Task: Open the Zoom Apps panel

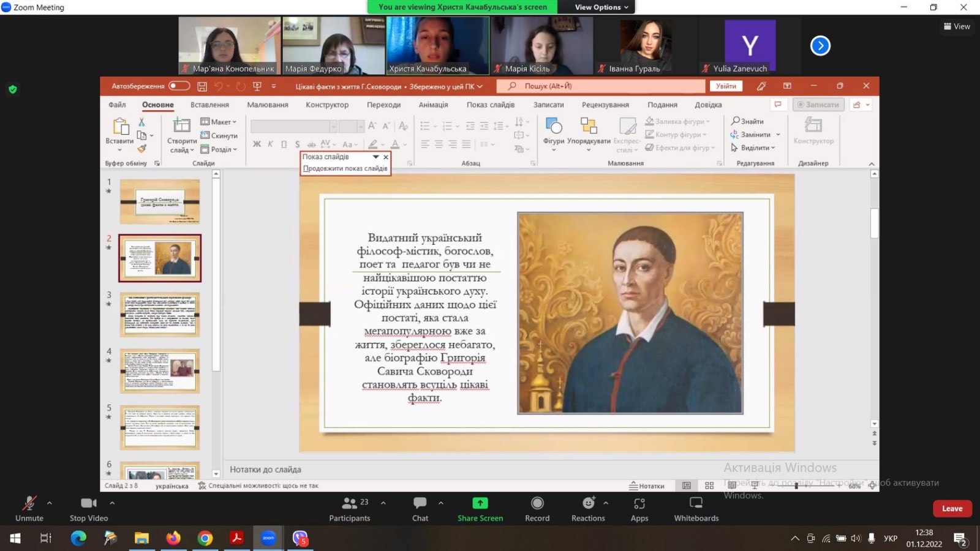Action: point(639,509)
